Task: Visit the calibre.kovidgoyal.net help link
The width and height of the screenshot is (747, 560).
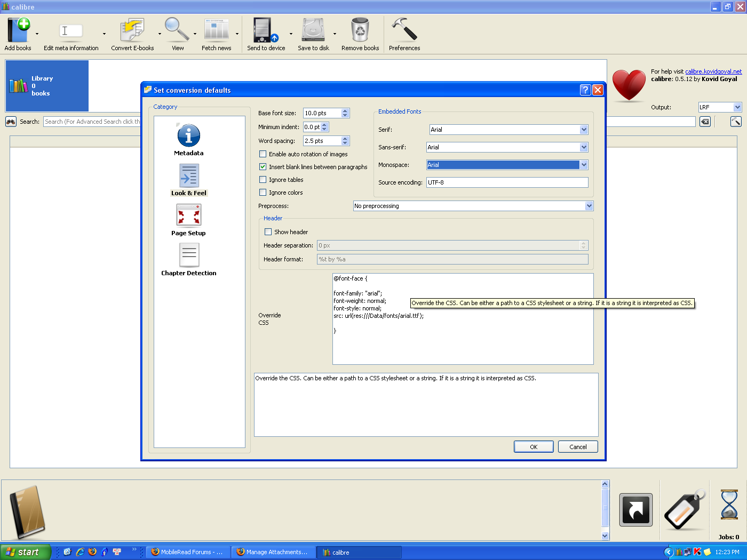Action: [713, 71]
